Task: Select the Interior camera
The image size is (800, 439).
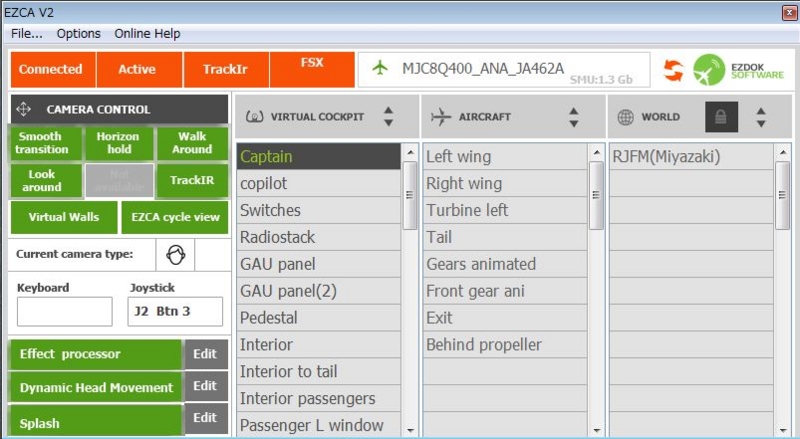Action: click(318, 345)
